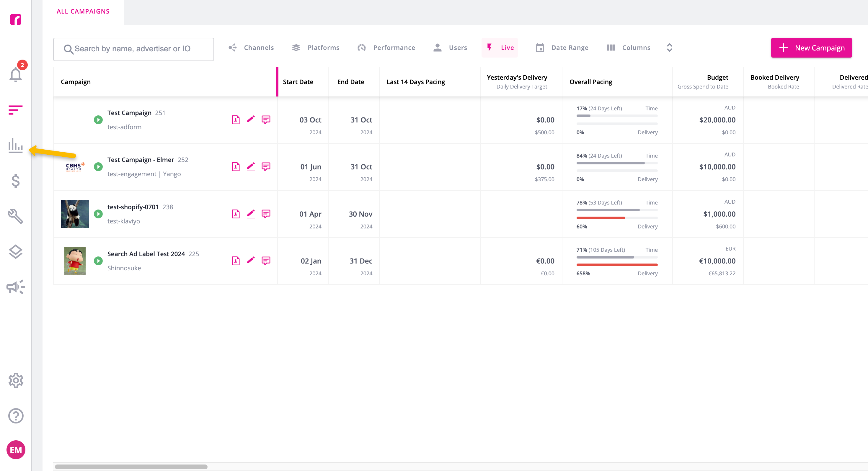Open the wrench tools icon in the sidebar
Image resolution: width=868 pixels, height=471 pixels.
(15, 216)
